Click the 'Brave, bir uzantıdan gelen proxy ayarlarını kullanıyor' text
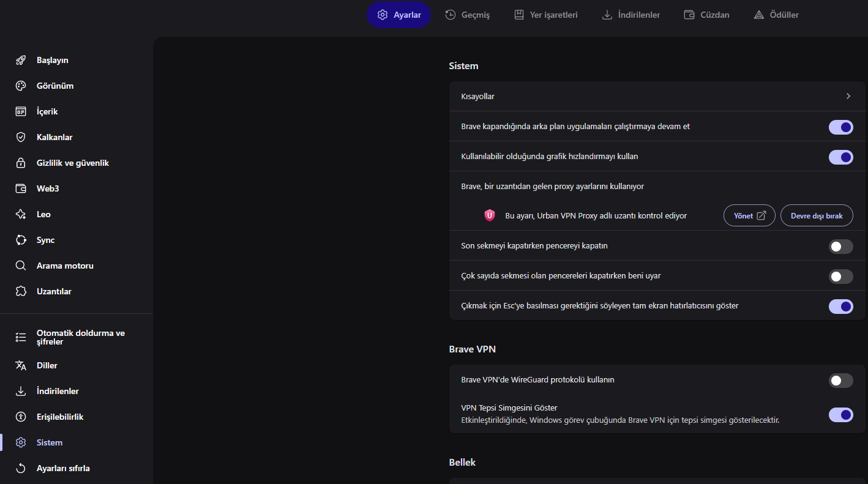The width and height of the screenshot is (868, 484). tap(552, 186)
